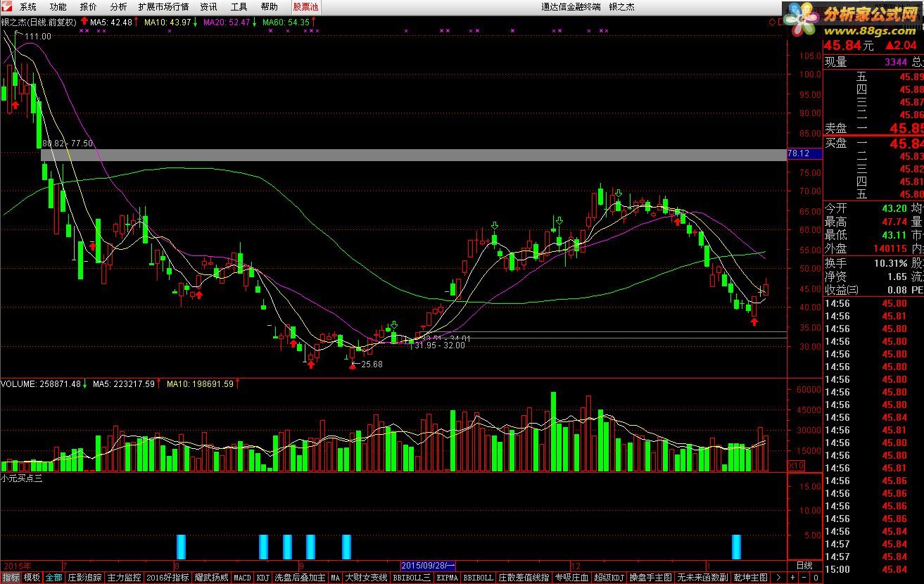The height and width of the screenshot is (584, 924).
Task: Select the EXPMA indicator tab
Action: [447, 578]
